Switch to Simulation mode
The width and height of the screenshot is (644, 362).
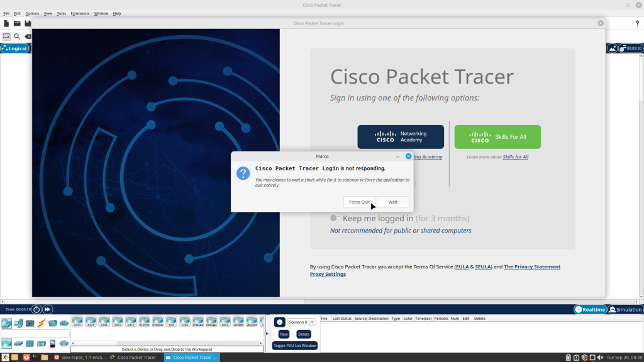[625, 309]
